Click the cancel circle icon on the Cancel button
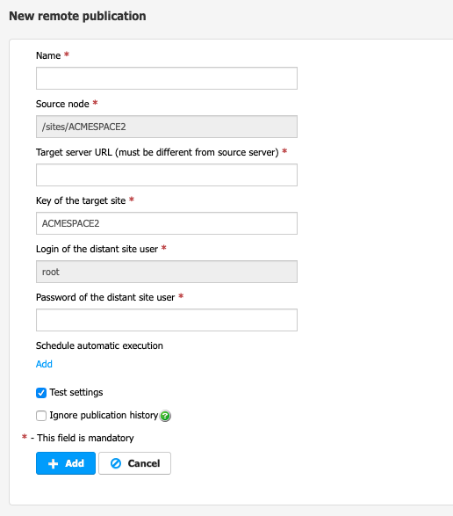Screen dimensions: 453x516 (x=116, y=463)
